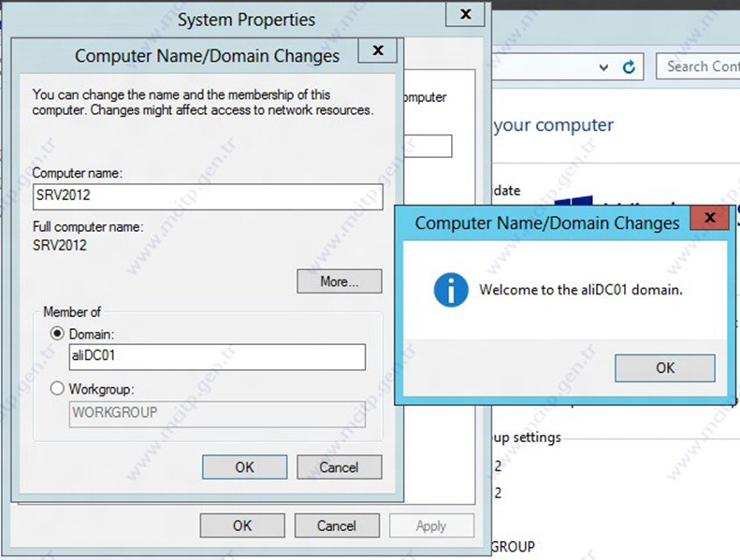Image resolution: width=740 pixels, height=560 pixels.
Task: Click the 'Welcome to the aliDC01 domain.' message text
Action: click(x=580, y=290)
